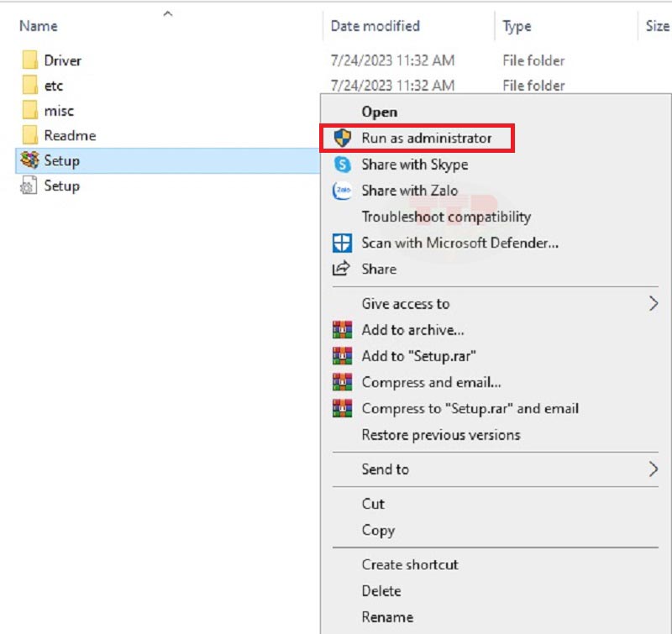Click the Run as administrator shield icon
This screenshot has height=634, width=672.
pos(342,138)
